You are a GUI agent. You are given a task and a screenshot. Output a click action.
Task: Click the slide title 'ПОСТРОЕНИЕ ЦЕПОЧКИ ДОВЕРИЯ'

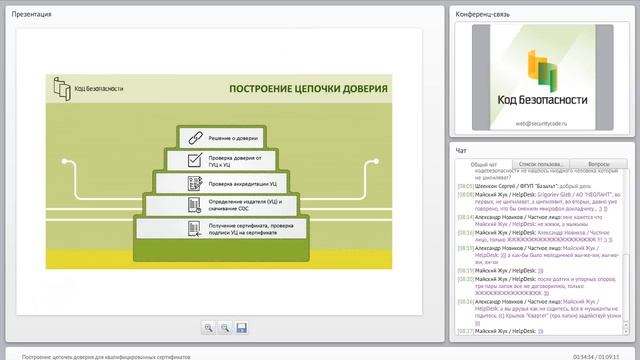click(x=308, y=89)
